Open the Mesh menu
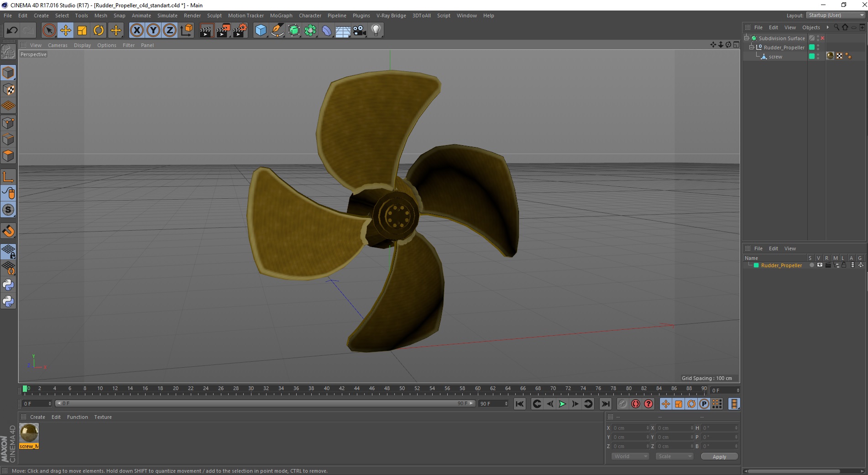 tap(100, 16)
